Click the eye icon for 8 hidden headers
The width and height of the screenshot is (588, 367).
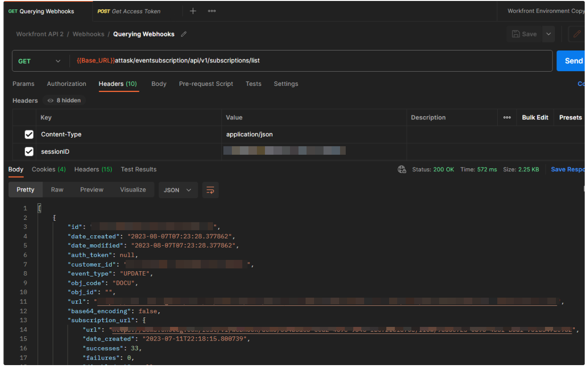(x=51, y=100)
